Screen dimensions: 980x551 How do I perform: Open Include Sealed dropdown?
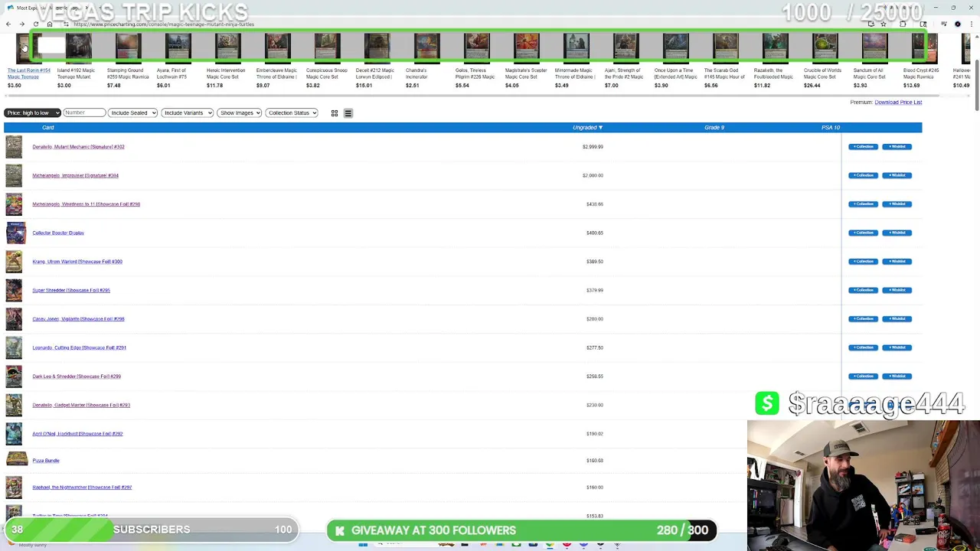132,113
